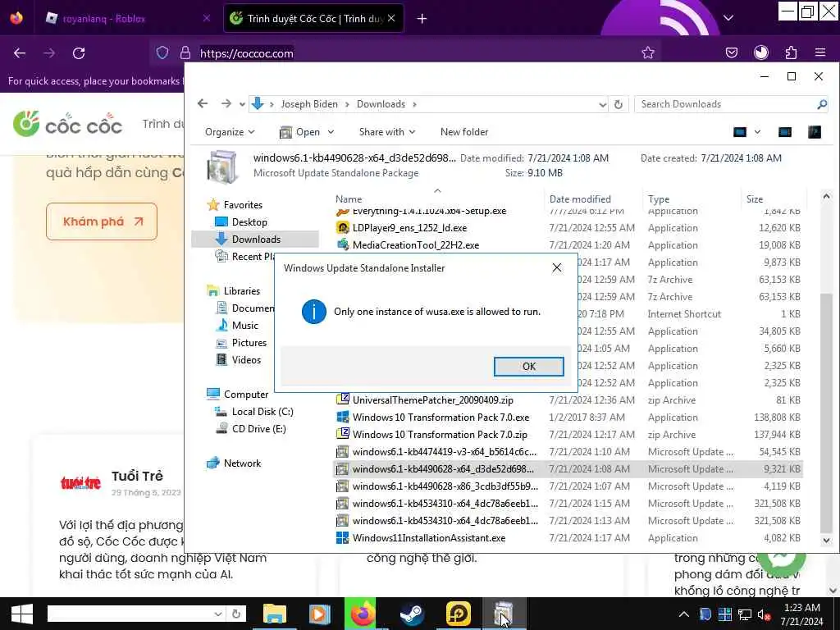Click Firefox back button
840x630 pixels.
20,53
